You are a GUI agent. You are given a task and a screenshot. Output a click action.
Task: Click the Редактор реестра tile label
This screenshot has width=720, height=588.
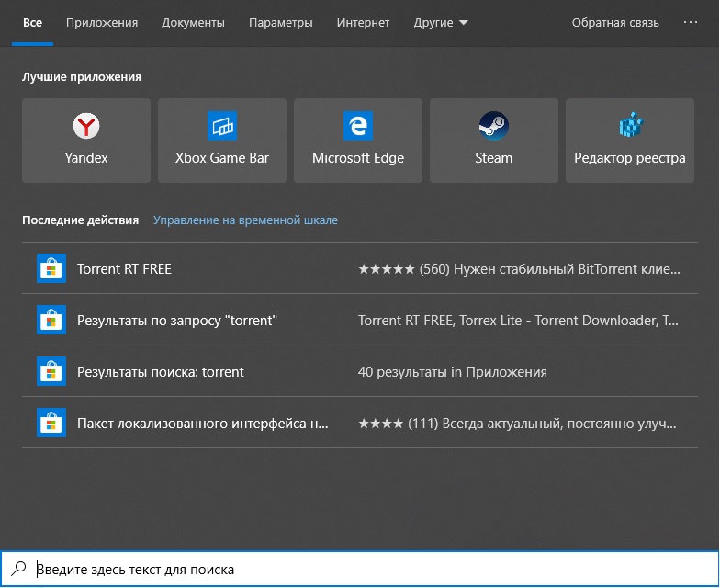[x=630, y=158]
